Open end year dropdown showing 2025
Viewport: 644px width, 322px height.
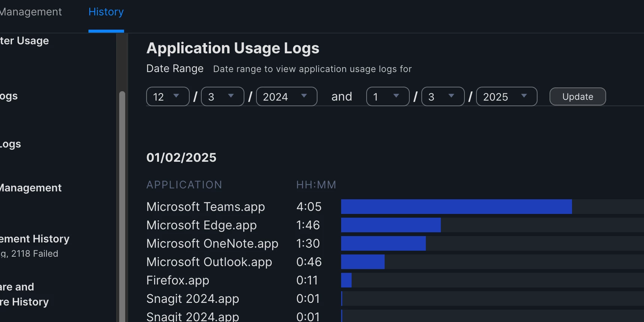(507, 96)
